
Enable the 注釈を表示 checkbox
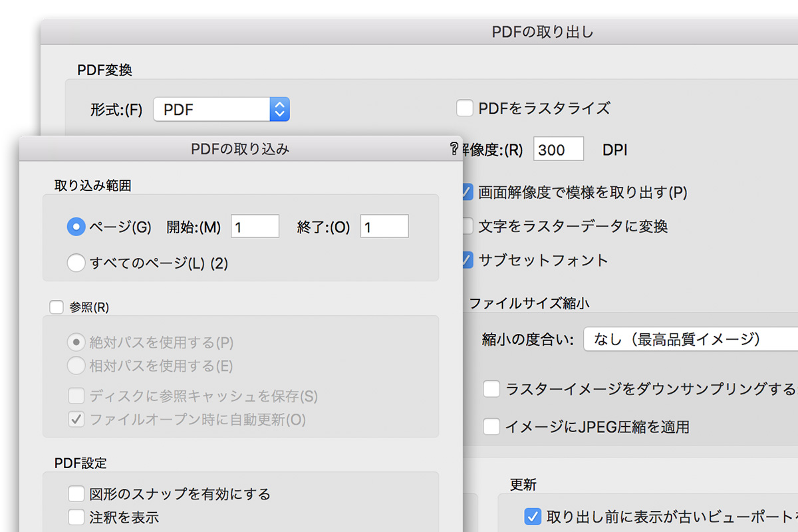coord(76,517)
